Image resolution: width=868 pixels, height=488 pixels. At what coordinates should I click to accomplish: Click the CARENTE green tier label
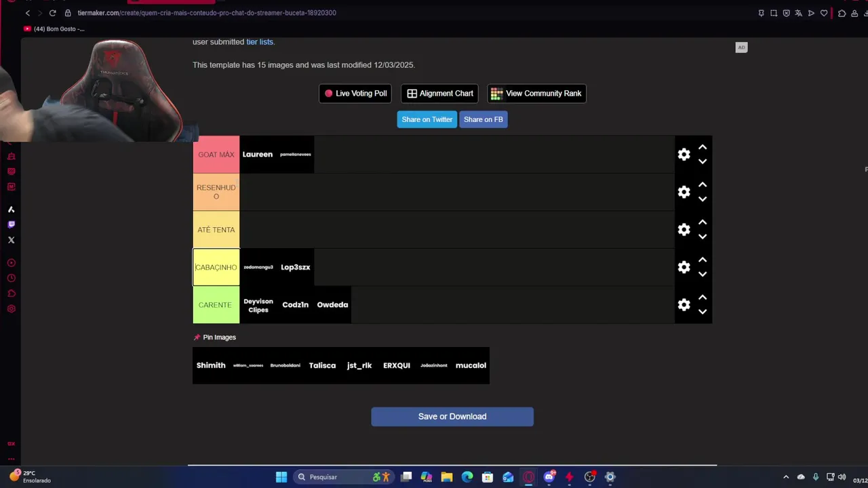pyautogui.click(x=216, y=305)
